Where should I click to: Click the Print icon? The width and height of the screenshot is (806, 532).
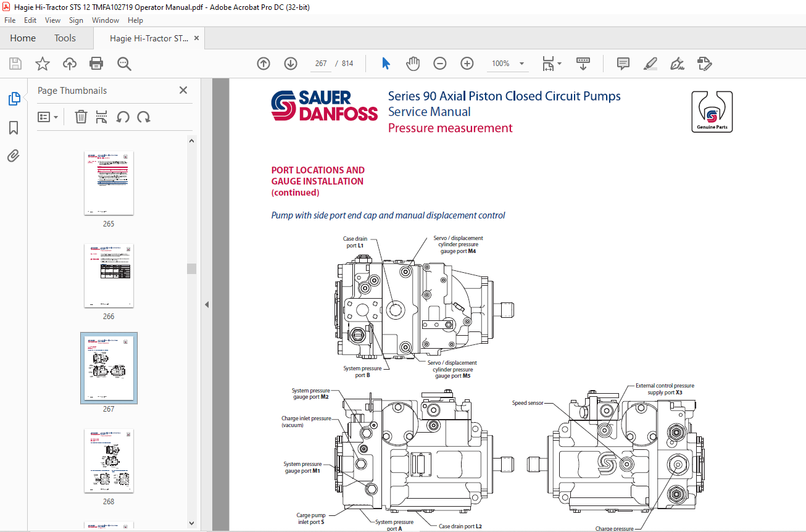(96, 64)
